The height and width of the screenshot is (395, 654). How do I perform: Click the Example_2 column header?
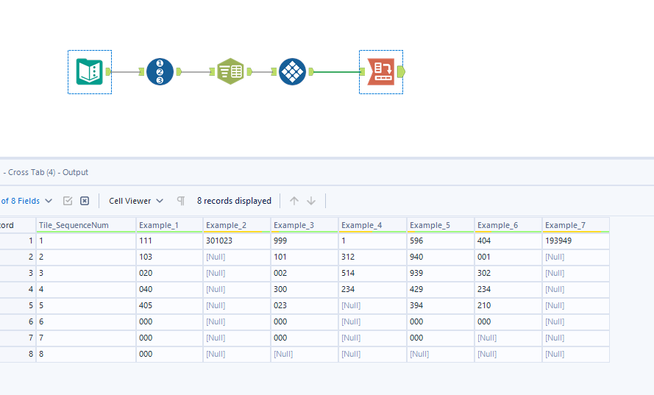[x=236, y=225]
